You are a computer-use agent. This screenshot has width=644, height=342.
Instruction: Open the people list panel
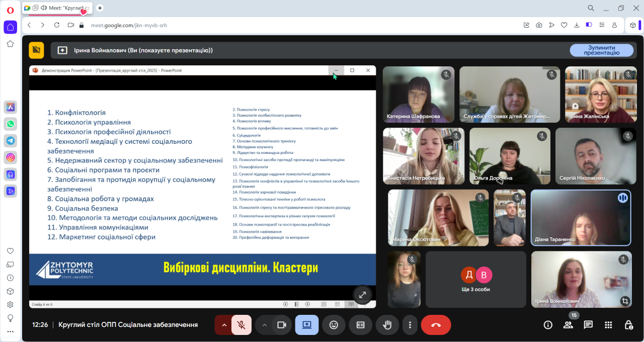(568, 325)
